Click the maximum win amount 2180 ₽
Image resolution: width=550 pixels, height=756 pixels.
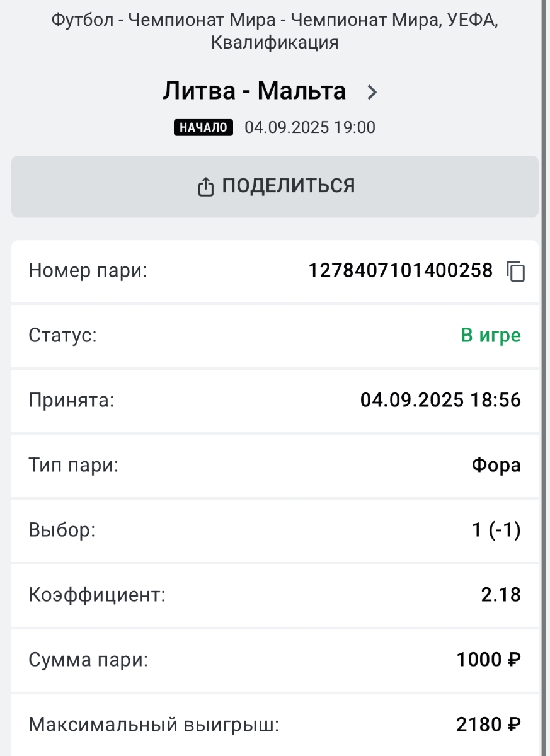click(488, 725)
